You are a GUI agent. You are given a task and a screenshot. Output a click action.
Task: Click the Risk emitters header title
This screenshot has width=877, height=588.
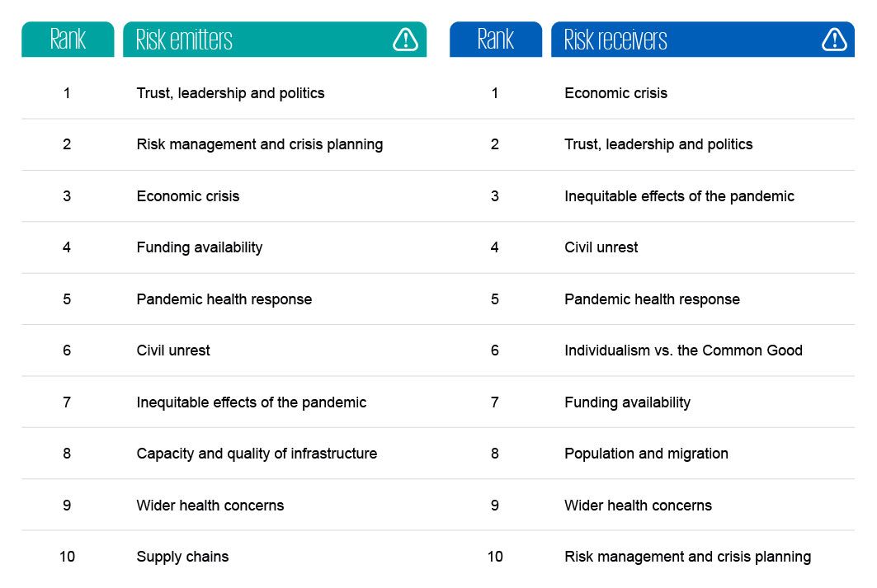click(x=184, y=40)
